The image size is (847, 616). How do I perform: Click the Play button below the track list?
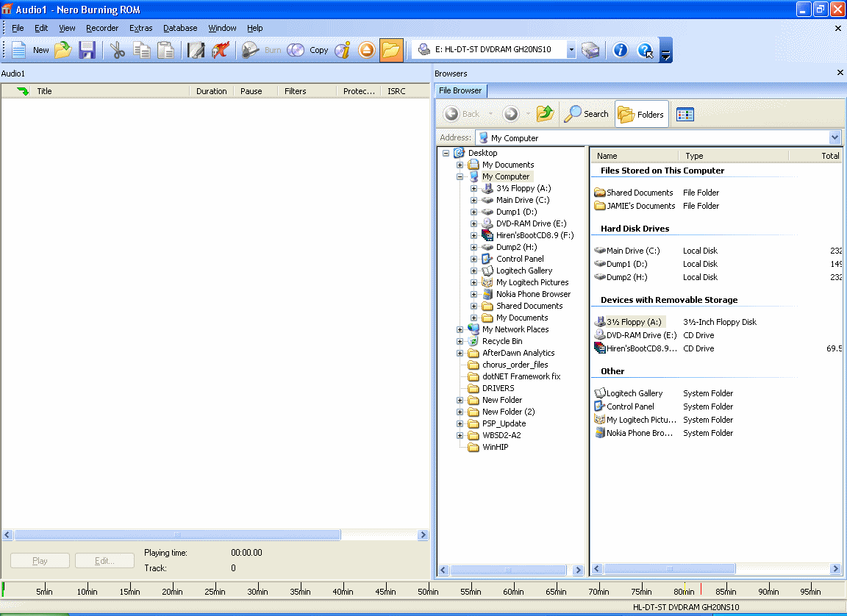point(40,560)
